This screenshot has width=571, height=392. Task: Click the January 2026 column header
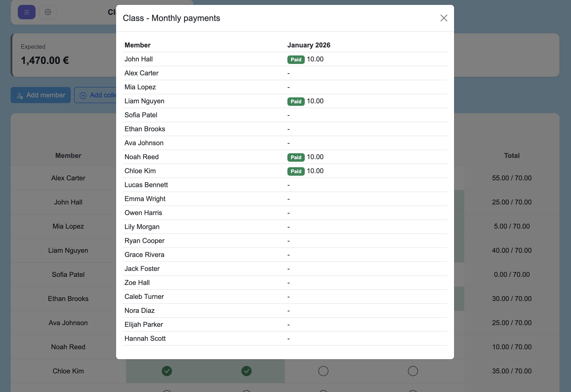tap(309, 45)
